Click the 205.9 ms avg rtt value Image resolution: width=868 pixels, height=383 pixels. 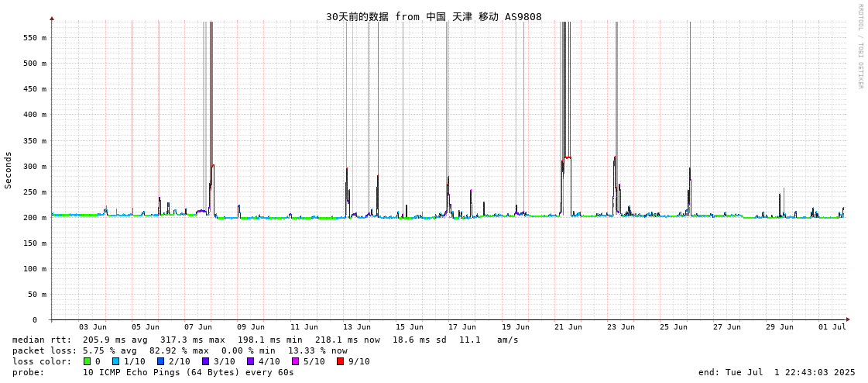click(x=115, y=340)
